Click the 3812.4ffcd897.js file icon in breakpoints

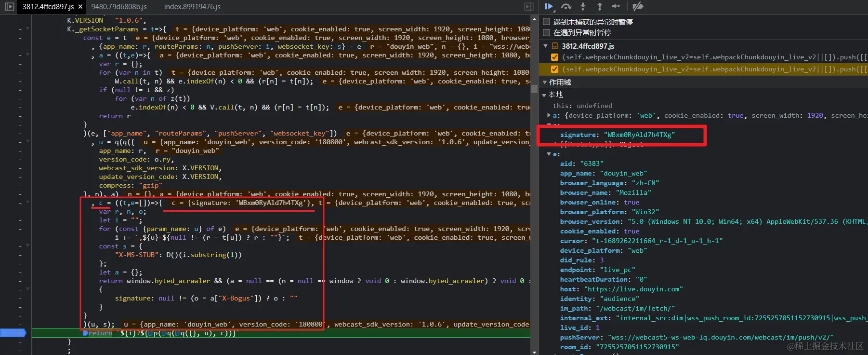pyautogui.click(x=555, y=46)
